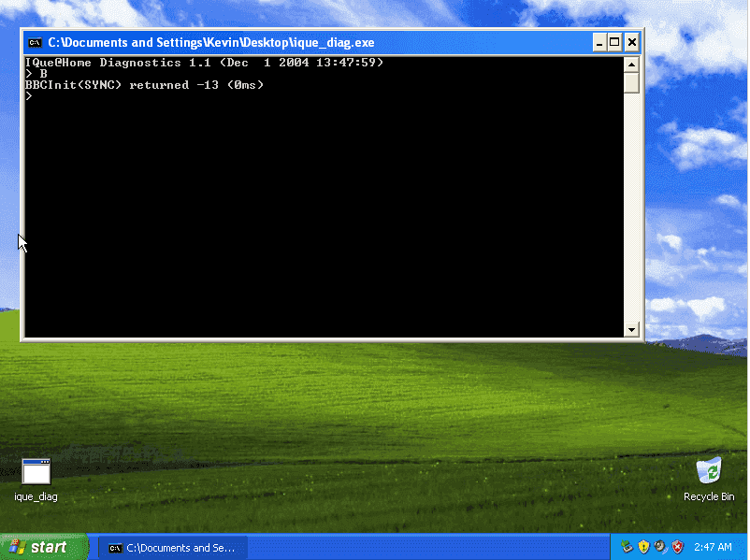Click the Safely Remove Hardware tray icon
Screen dimensions: 750x560
pyautogui.click(x=627, y=547)
